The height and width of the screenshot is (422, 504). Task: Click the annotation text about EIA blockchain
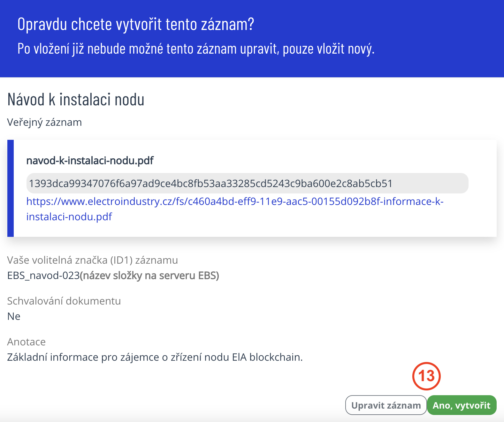(x=155, y=357)
